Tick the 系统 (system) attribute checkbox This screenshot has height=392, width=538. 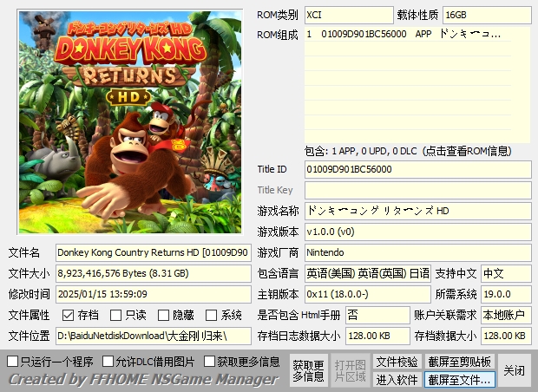point(212,315)
